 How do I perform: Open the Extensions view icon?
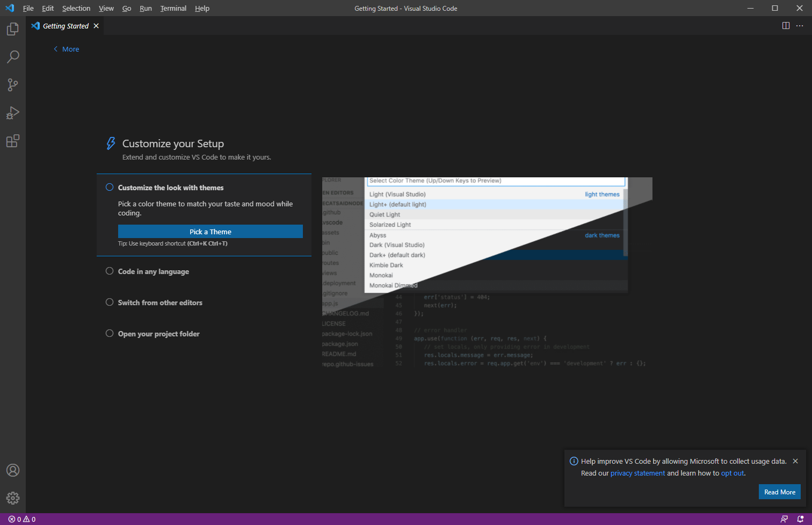[13, 141]
